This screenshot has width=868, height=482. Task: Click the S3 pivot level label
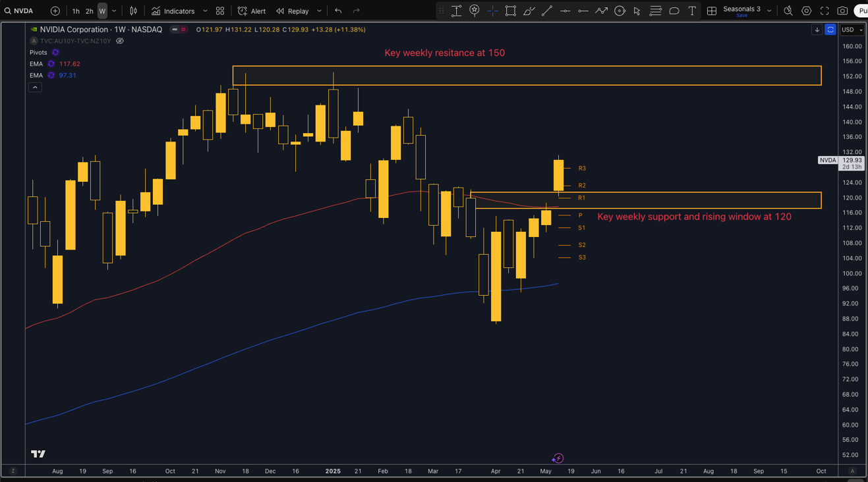tap(582, 257)
